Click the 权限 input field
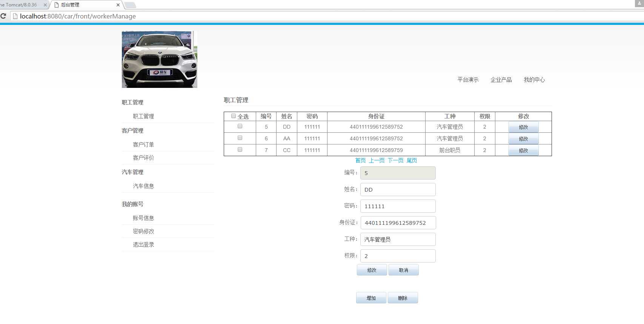The width and height of the screenshot is (644, 324). pos(398,256)
